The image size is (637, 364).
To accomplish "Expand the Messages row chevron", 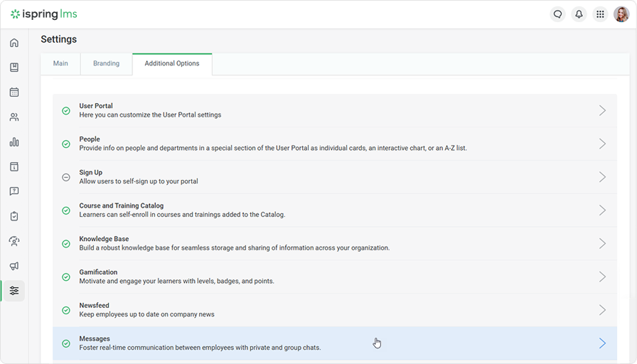I will click(602, 343).
